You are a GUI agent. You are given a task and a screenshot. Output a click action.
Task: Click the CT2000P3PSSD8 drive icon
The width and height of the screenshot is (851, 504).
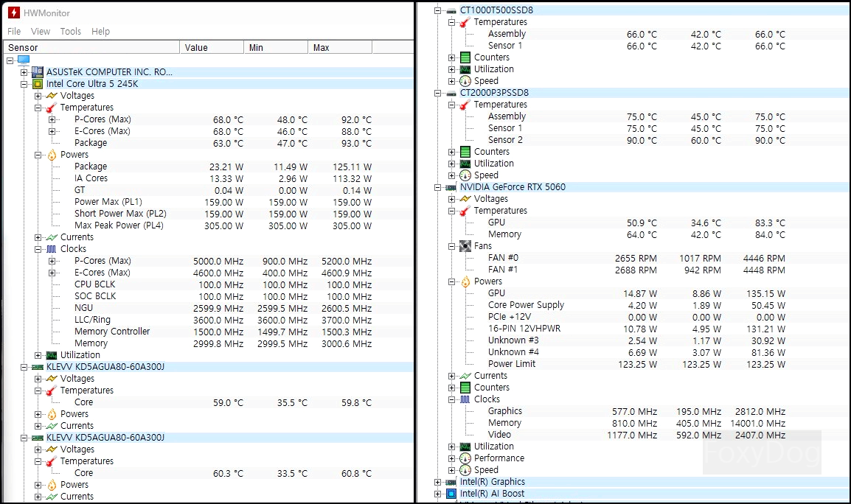point(451,94)
